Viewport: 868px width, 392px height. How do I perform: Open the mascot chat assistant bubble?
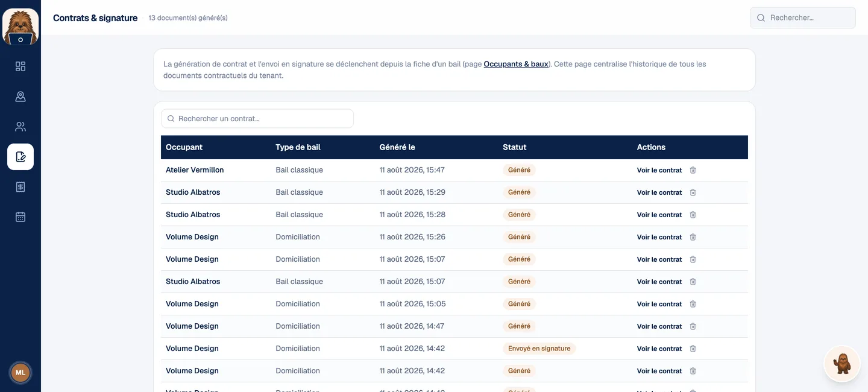coord(842,364)
